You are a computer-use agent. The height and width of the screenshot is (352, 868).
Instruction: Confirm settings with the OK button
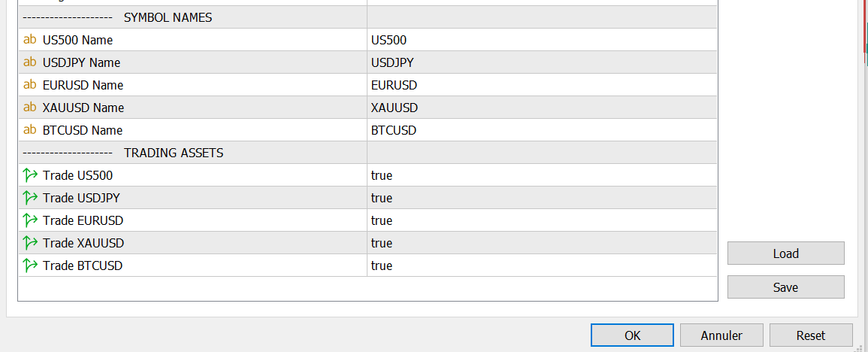tap(632, 335)
